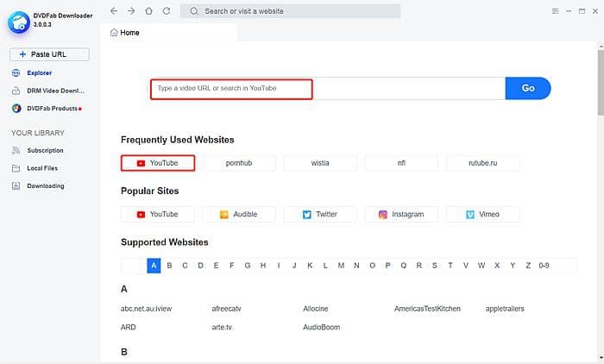Click the DRM Video Downloader lock icon
This screenshot has width=604, height=364.
click(x=16, y=91)
